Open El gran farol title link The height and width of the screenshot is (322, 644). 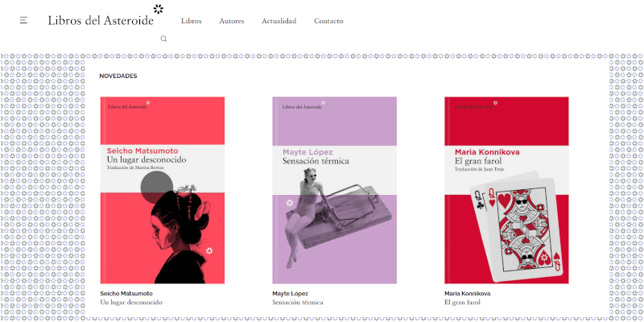click(x=464, y=303)
